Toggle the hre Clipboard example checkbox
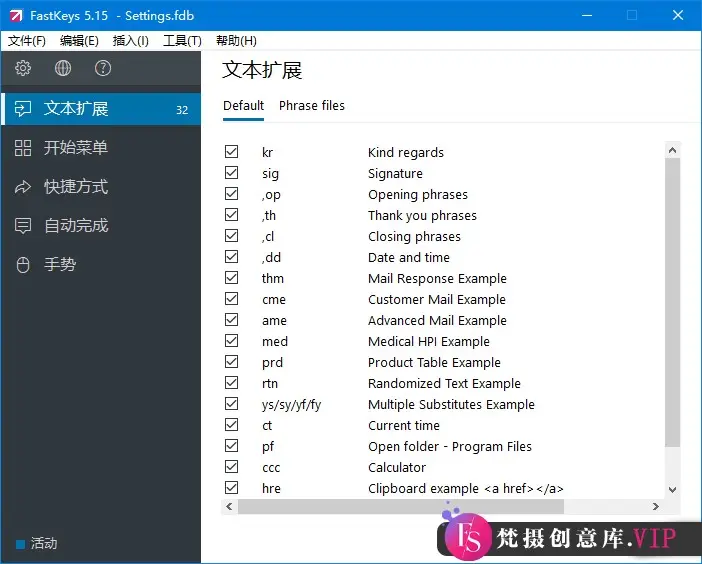 click(231, 488)
